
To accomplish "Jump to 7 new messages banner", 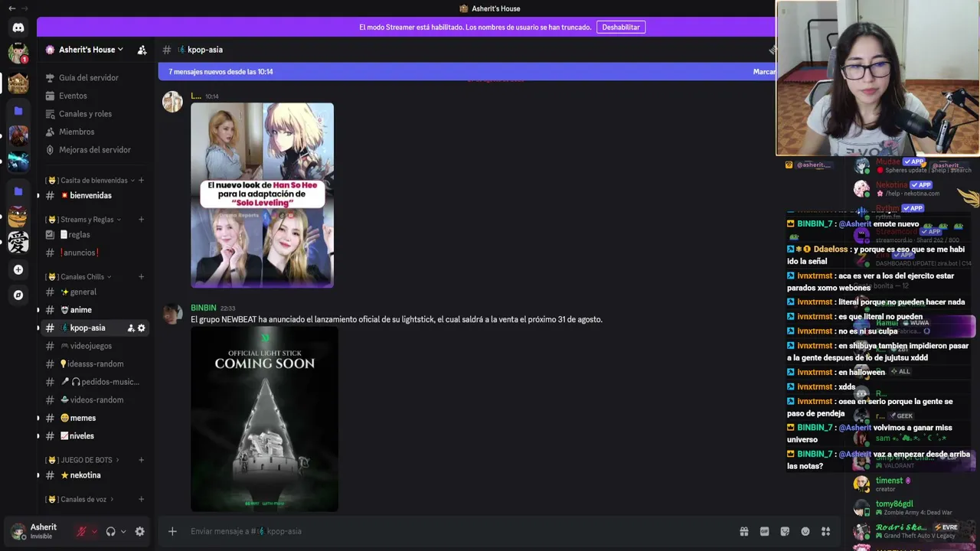I will [466, 72].
